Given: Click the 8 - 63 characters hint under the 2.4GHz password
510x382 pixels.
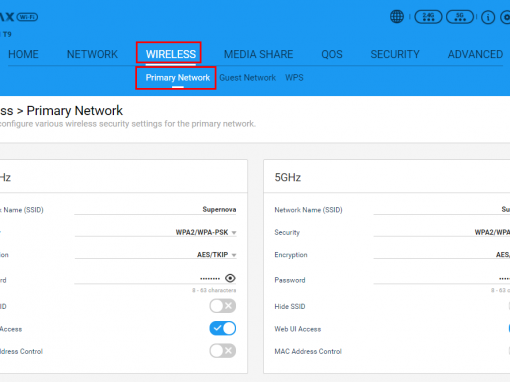Looking at the screenshot, I should [x=214, y=290].
